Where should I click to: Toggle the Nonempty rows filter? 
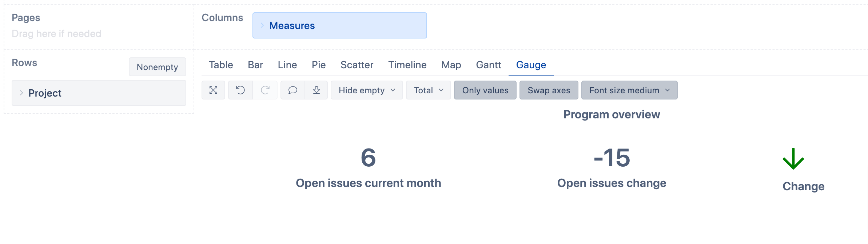pyautogui.click(x=157, y=67)
